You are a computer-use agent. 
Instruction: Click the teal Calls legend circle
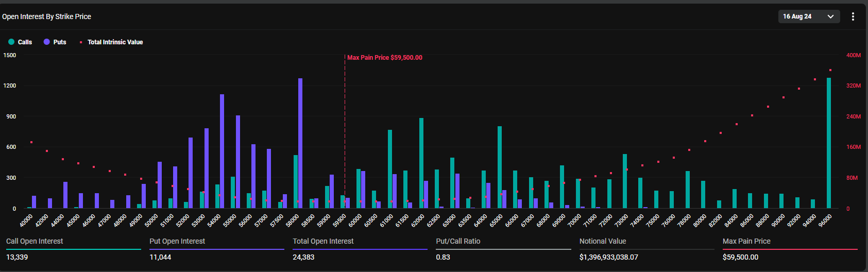[x=11, y=42]
